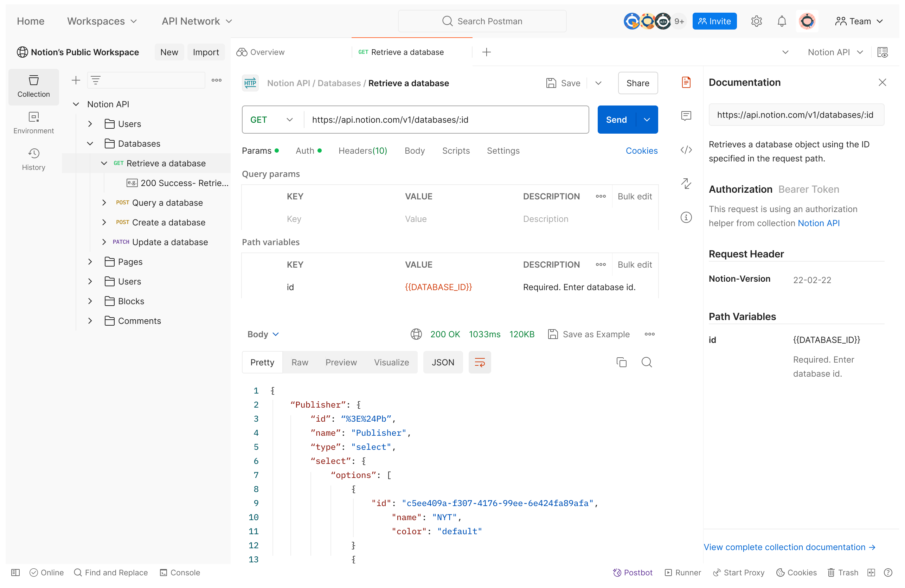Viewport: 905px width, 588px height.
Task: Switch to the Auth tab
Action: (304, 151)
